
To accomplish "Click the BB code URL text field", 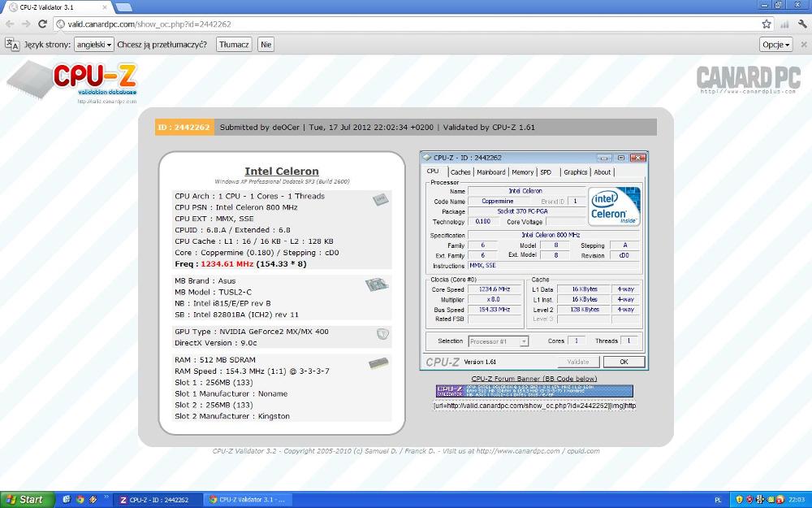I will pyautogui.click(x=534, y=406).
